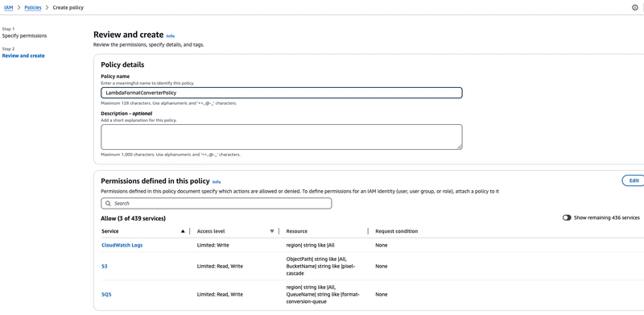Go to Step 1 Specify permissions
Image resolution: width=644 pixels, height=315 pixels.
(x=24, y=35)
